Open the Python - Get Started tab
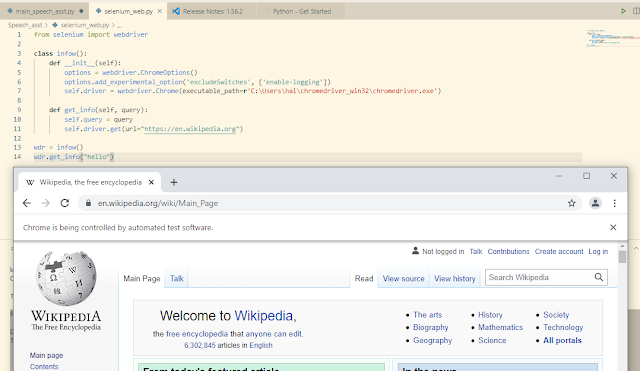Image resolution: width=640 pixels, height=371 pixels. [302, 11]
